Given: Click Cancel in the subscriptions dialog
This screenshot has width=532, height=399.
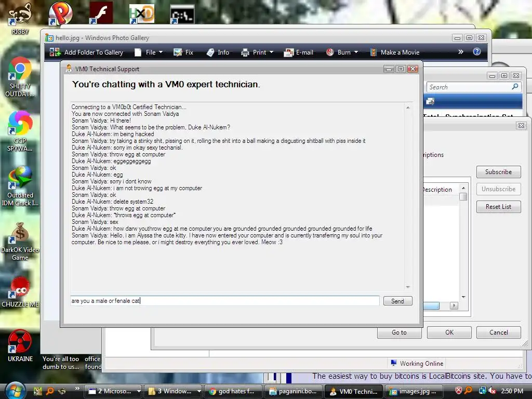Looking at the screenshot, I should pos(498,332).
